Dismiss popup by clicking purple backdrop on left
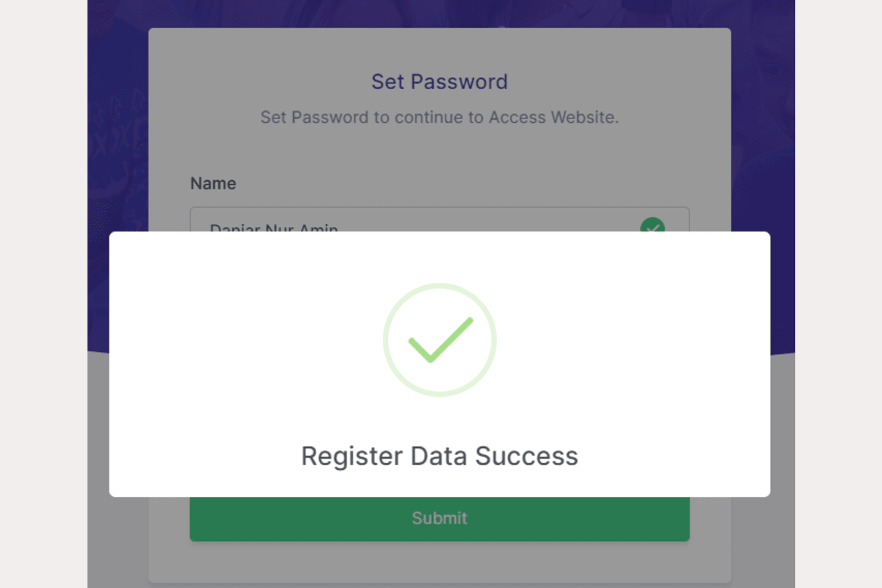 coord(118,147)
